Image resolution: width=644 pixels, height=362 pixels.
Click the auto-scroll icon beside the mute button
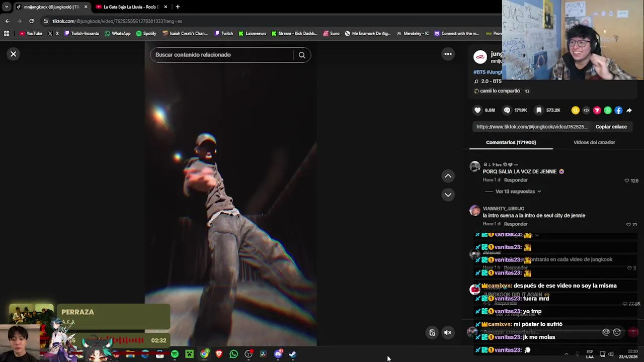coord(432,332)
